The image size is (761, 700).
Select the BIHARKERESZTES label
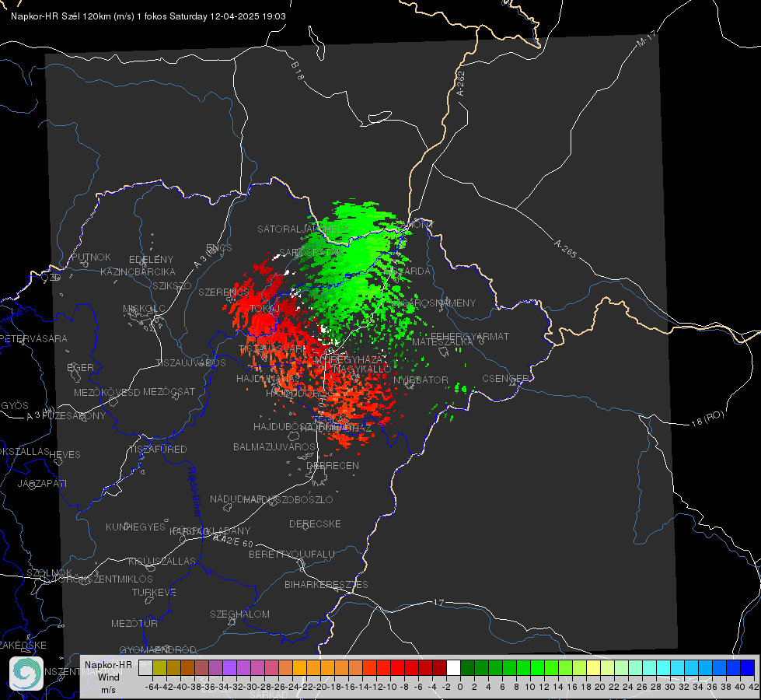click(326, 585)
